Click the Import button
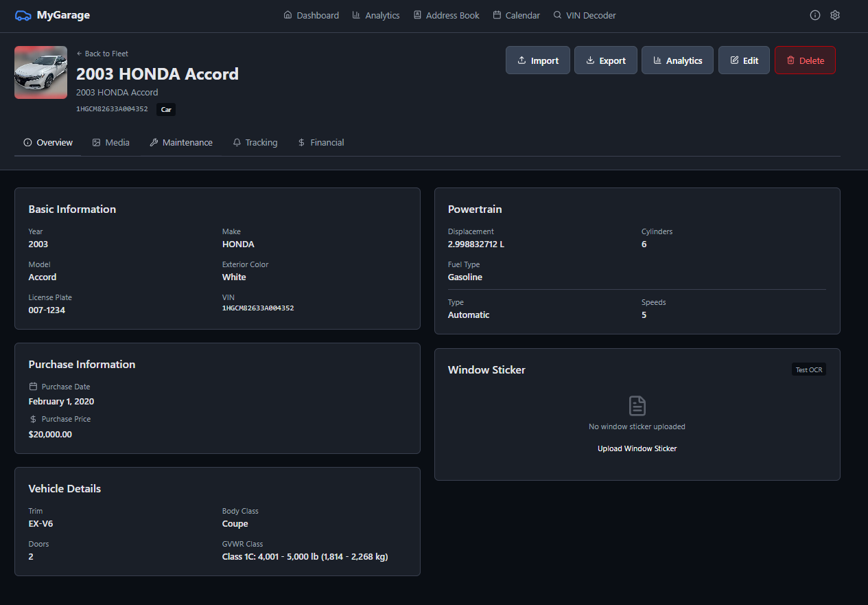The height and width of the screenshot is (605, 868). coord(537,60)
